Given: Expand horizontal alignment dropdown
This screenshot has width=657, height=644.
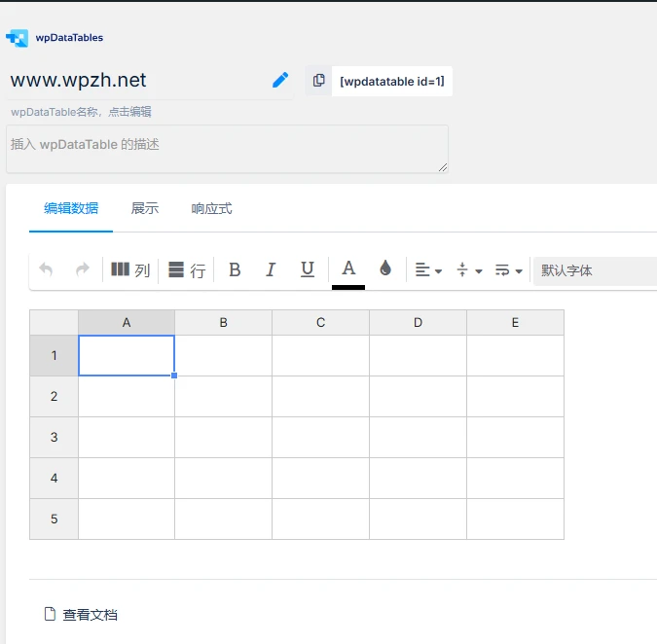Looking at the screenshot, I should (x=428, y=270).
